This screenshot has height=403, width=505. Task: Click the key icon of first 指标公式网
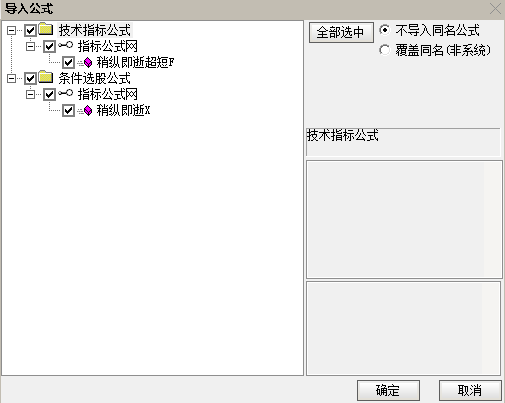coord(65,45)
